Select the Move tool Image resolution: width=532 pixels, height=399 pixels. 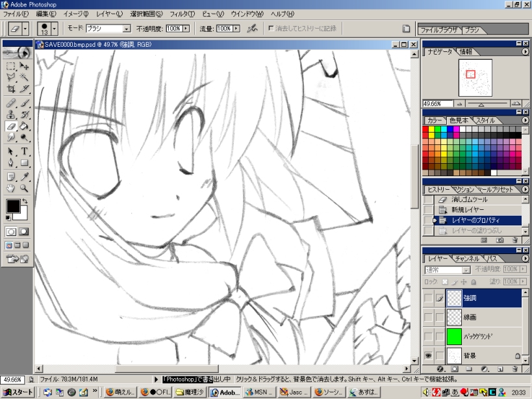(x=24, y=66)
